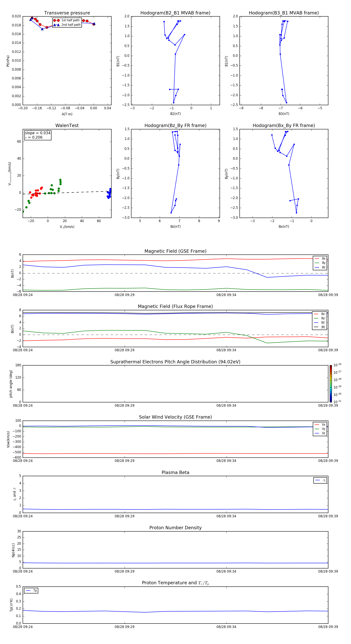Select the "Vy" legend entry
The image size is (351, 644).
tap(320, 429)
